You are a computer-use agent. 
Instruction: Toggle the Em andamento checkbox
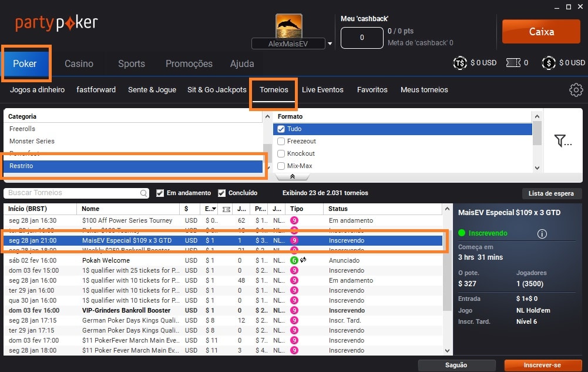pos(160,193)
